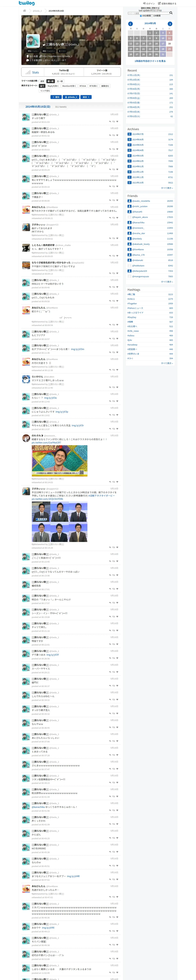Reply to the すっきり殿下 tweet
This screenshot has width=196, height=980.
110,122
